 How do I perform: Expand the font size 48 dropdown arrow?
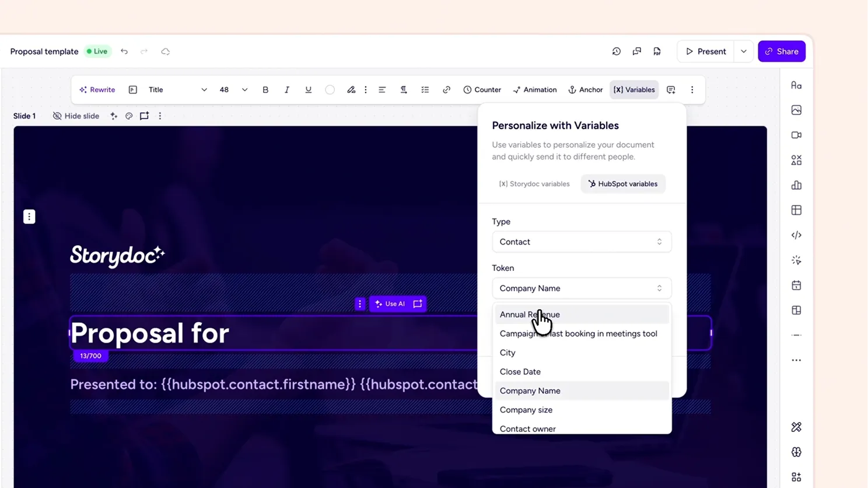pyautogui.click(x=244, y=90)
